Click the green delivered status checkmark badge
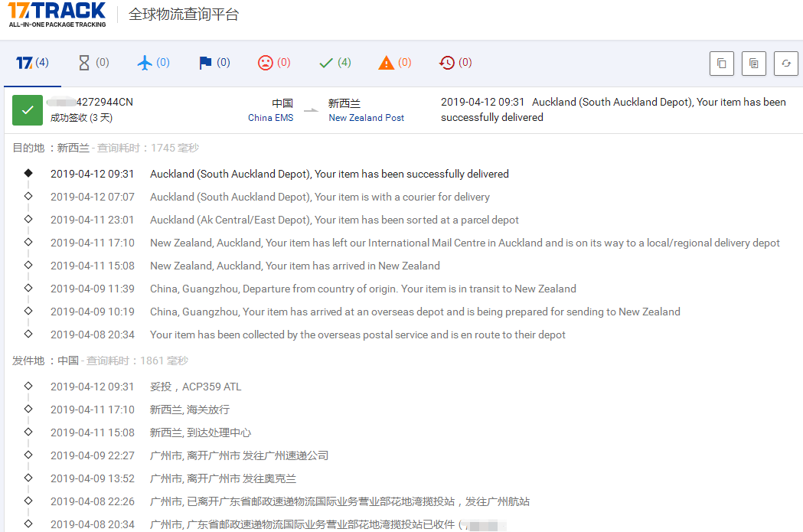This screenshot has height=532, width=803. [x=28, y=109]
